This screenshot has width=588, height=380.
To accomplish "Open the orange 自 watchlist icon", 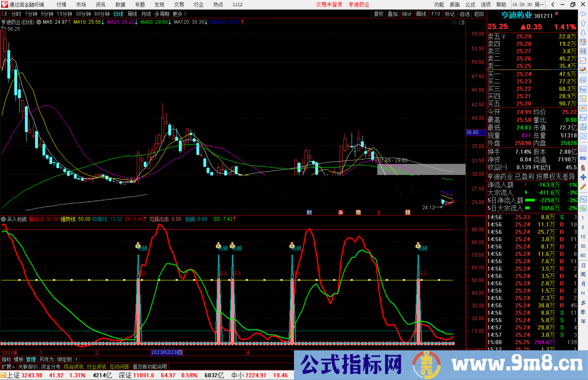I will (583, 108).
